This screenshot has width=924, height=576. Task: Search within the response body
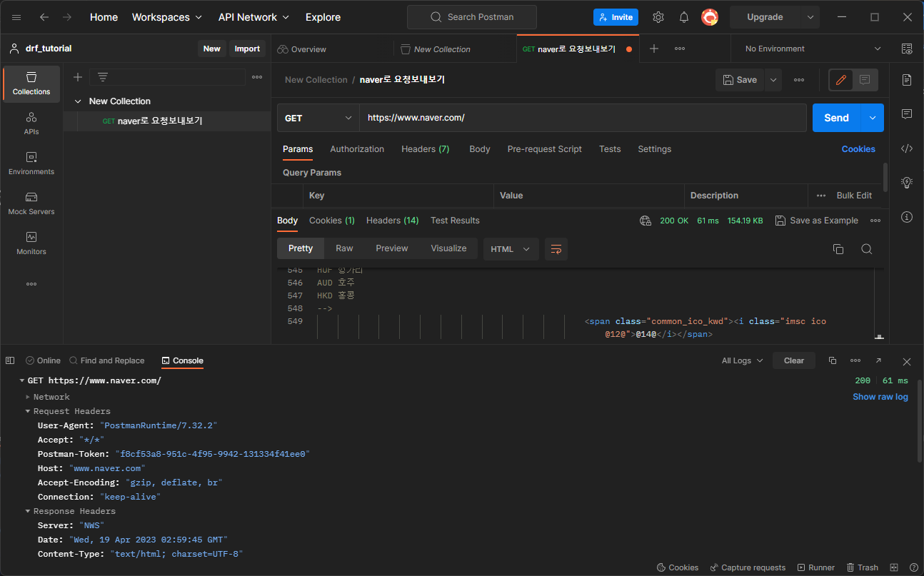(866, 249)
